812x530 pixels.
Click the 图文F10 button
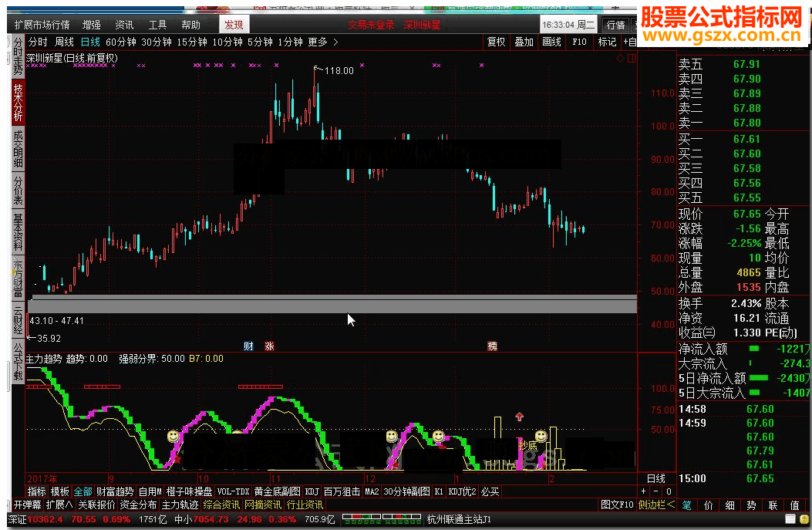pyautogui.click(x=617, y=505)
